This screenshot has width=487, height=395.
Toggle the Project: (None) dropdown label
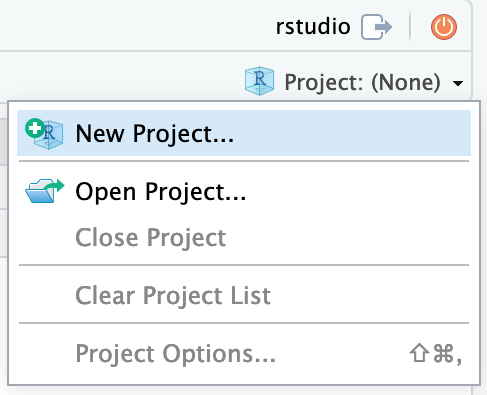(x=362, y=82)
